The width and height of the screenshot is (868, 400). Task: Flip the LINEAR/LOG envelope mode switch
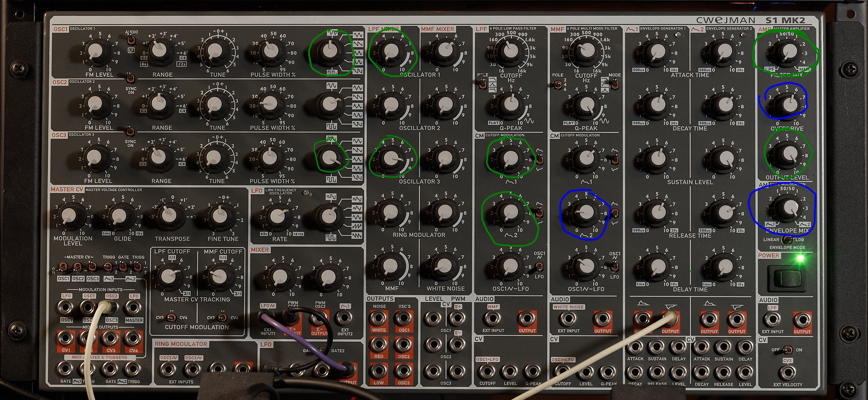(787, 240)
